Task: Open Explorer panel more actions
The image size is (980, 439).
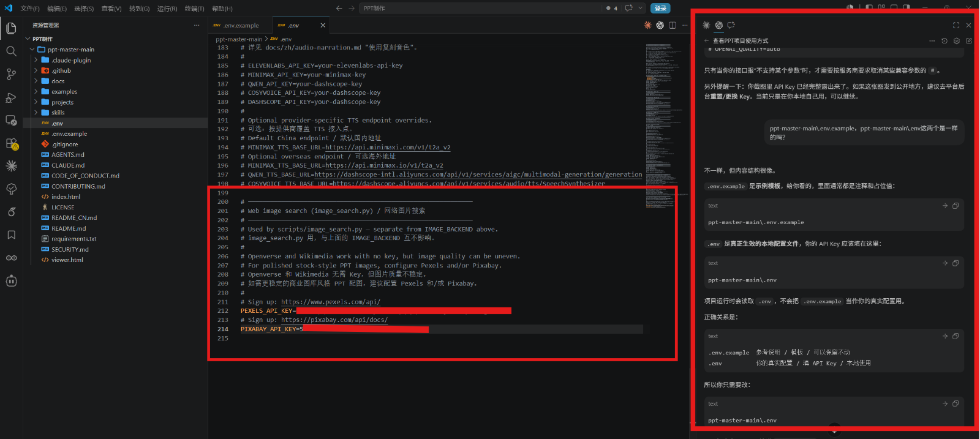Action: tap(197, 25)
